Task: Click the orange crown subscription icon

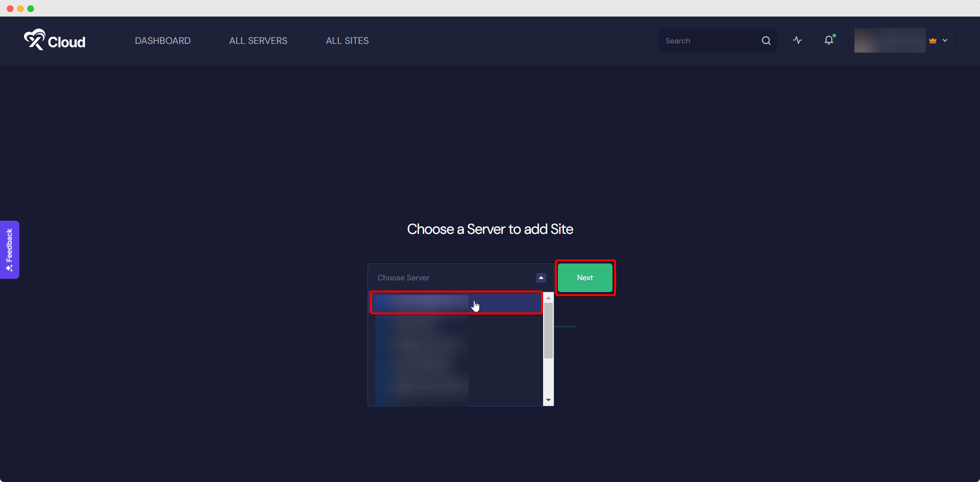Action: point(932,40)
